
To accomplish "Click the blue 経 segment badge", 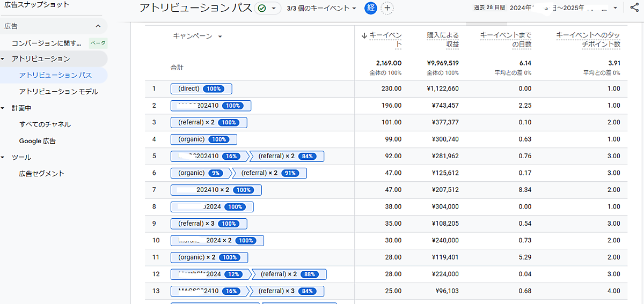I will click(371, 8).
